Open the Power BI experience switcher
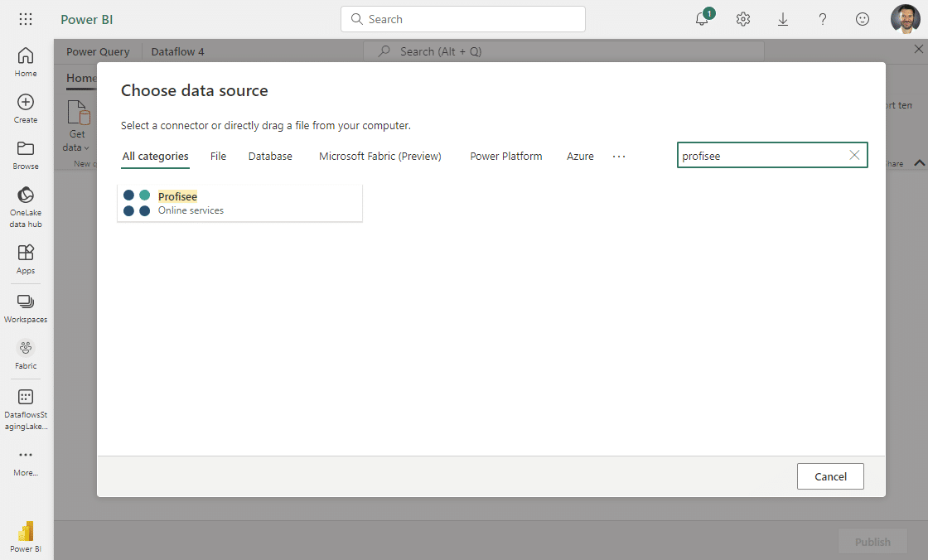Viewport: 928px width, 560px height. (x=26, y=537)
